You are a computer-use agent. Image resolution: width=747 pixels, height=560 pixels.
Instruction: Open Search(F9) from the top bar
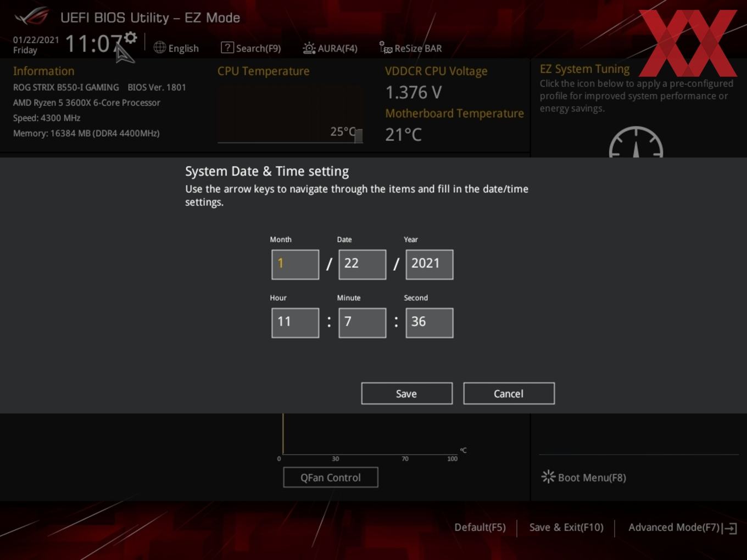tap(251, 48)
